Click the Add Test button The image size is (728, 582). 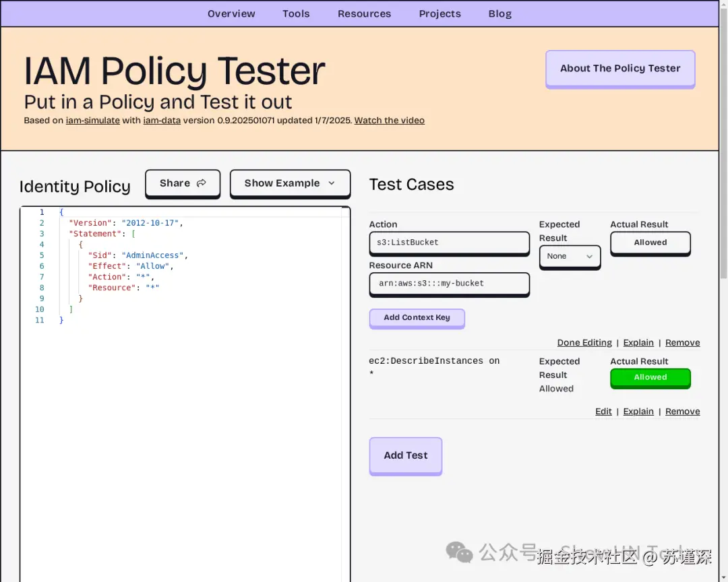tap(405, 456)
